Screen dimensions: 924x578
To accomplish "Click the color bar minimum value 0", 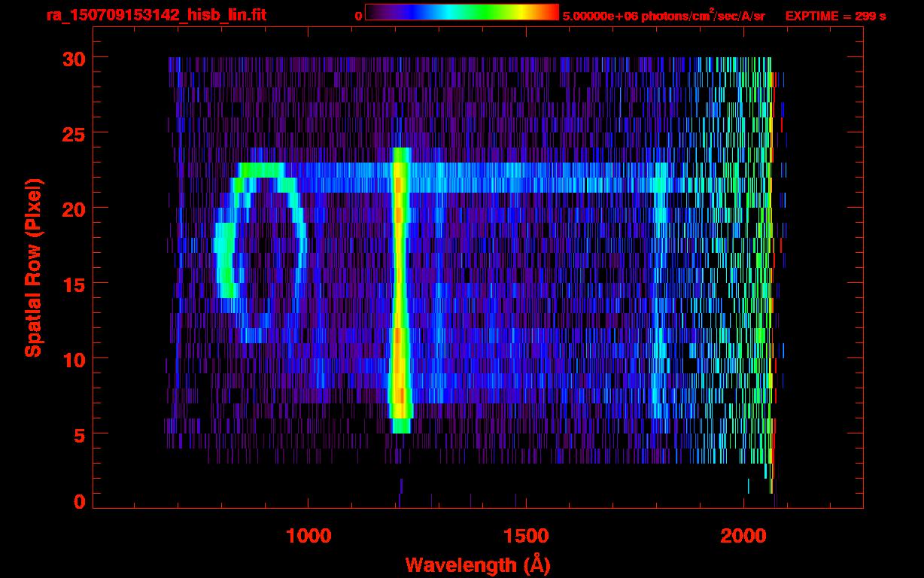I will (359, 16).
